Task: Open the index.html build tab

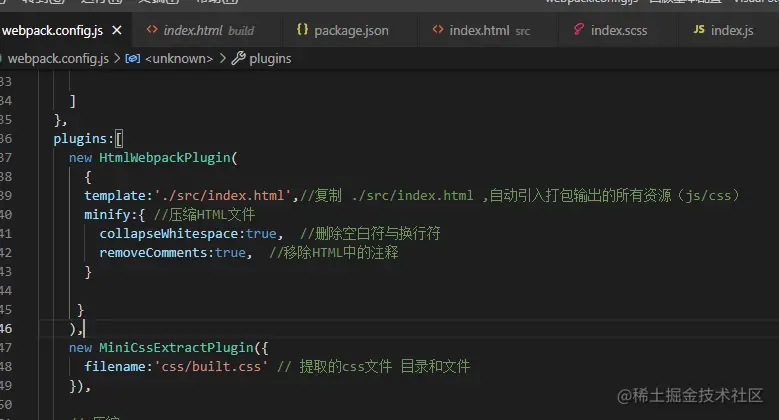Action: (207, 30)
